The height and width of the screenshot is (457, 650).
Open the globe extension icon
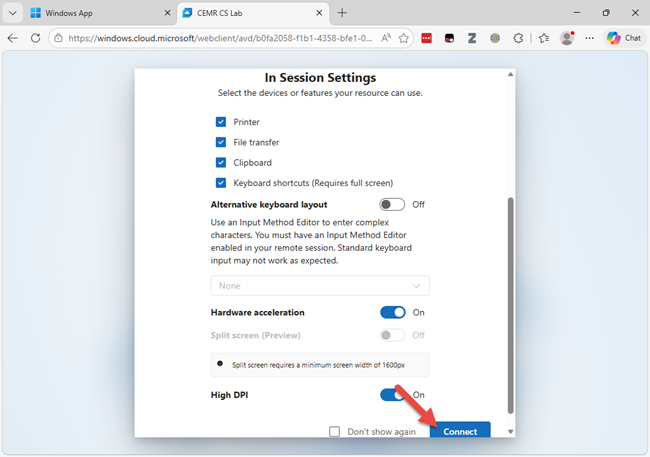[495, 38]
